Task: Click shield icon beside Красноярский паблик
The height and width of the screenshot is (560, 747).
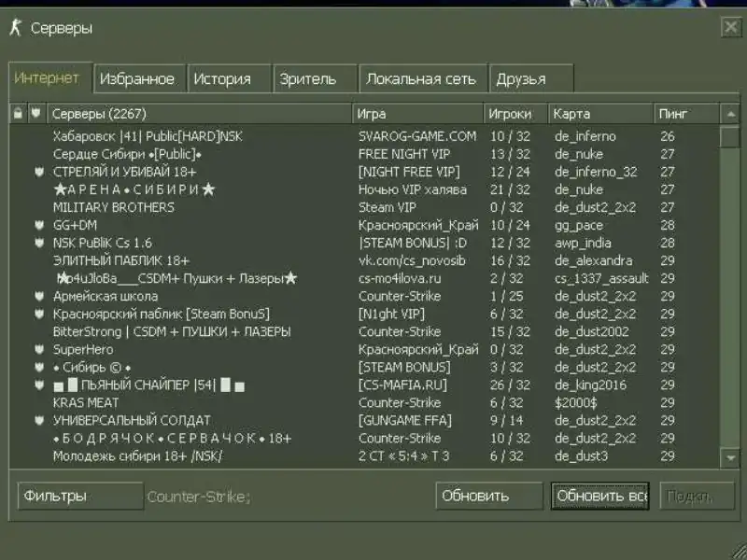Action: click(x=39, y=314)
